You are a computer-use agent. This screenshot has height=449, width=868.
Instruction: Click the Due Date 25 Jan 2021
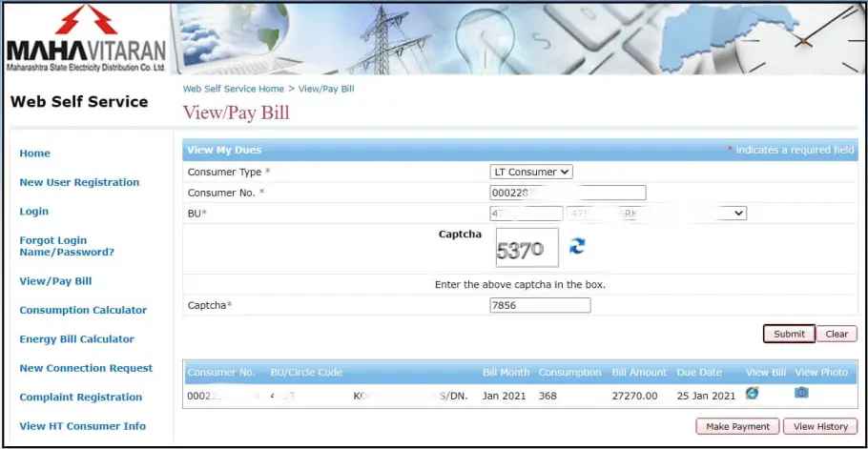[706, 396]
